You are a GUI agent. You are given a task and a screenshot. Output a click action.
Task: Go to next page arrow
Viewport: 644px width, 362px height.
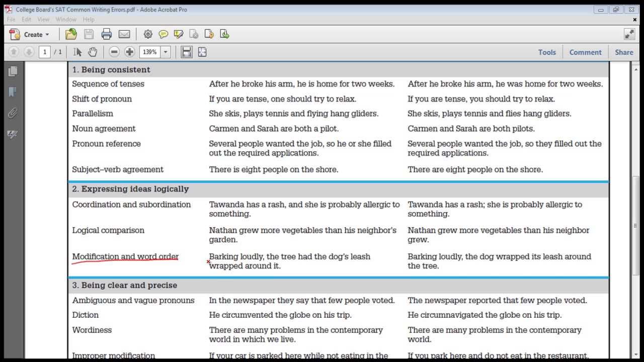click(x=29, y=52)
